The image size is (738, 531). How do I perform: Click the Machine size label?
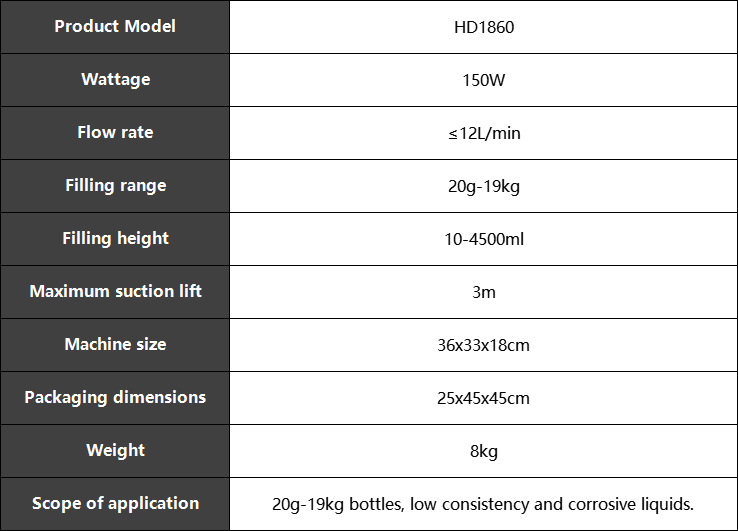click(115, 345)
